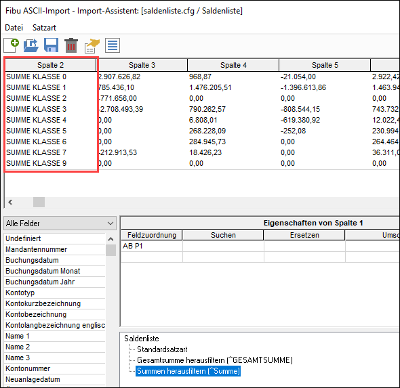Select the Spalte 5 column header
The width and height of the screenshot is (400, 388).
pos(325,65)
